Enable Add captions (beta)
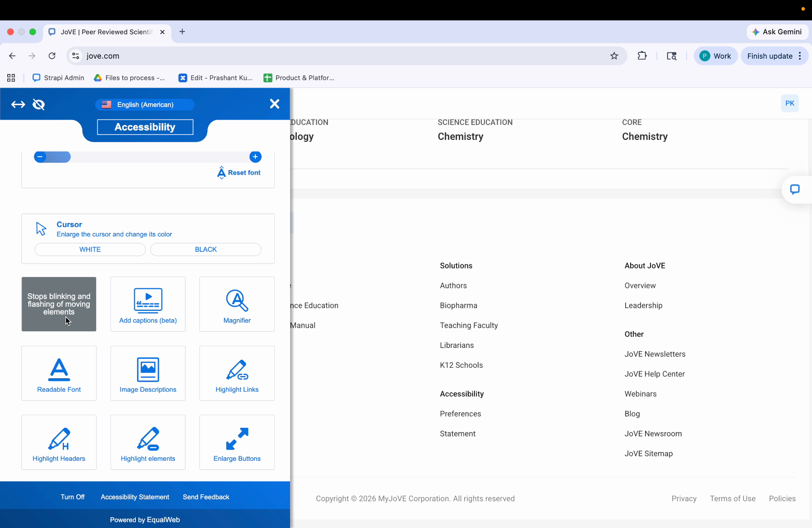Screen dimensions: 812x528 148,304
